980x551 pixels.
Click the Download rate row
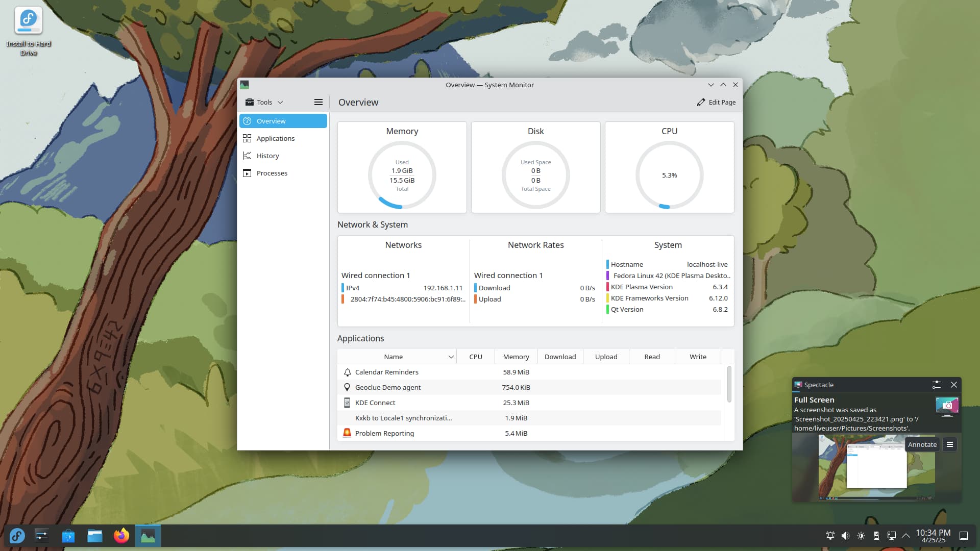534,288
